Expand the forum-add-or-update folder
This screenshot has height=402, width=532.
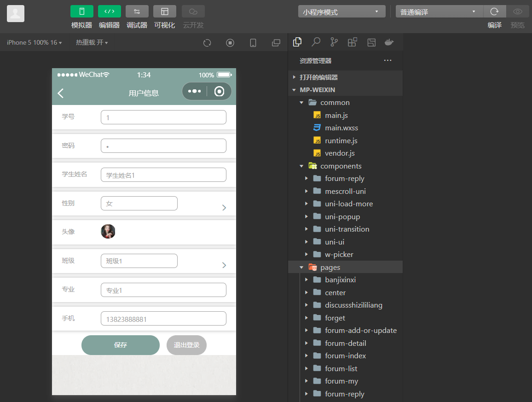[346, 330]
